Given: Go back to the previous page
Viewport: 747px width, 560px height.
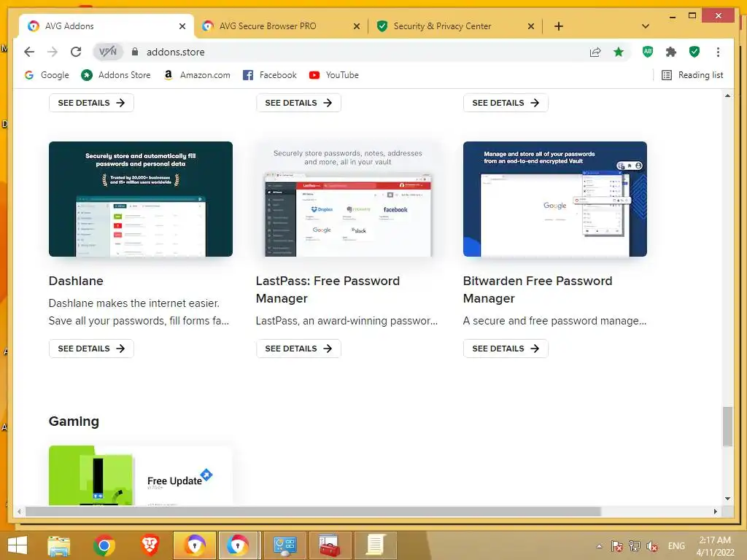Looking at the screenshot, I should pos(29,52).
